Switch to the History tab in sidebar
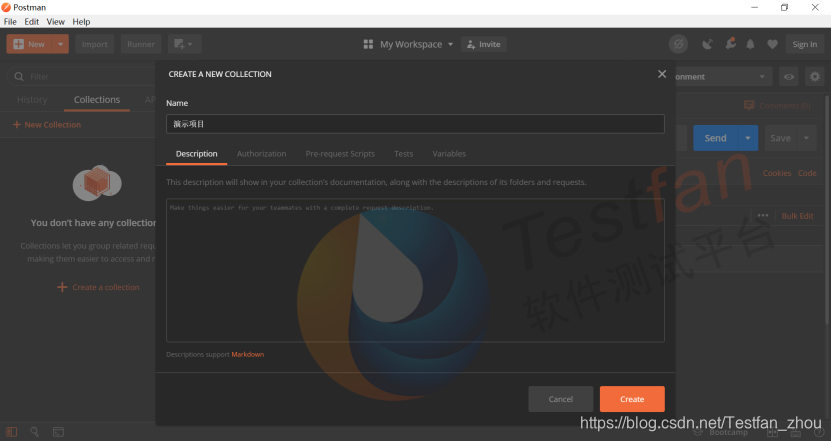 [32, 100]
